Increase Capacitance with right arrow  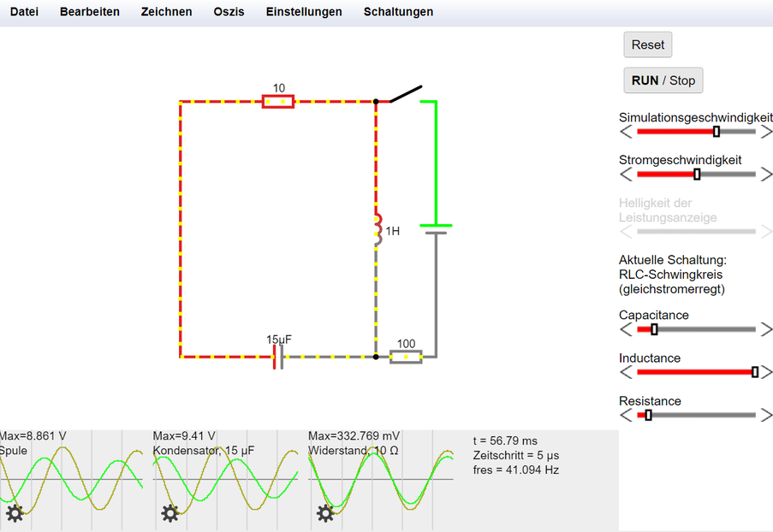(x=766, y=329)
